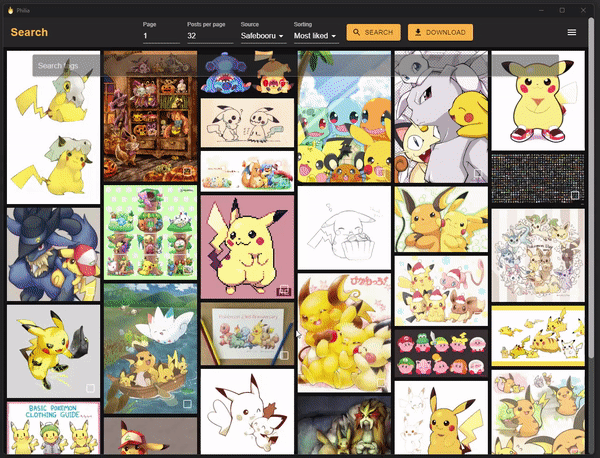Click the orange Download button
600x458 pixels.
[440, 33]
